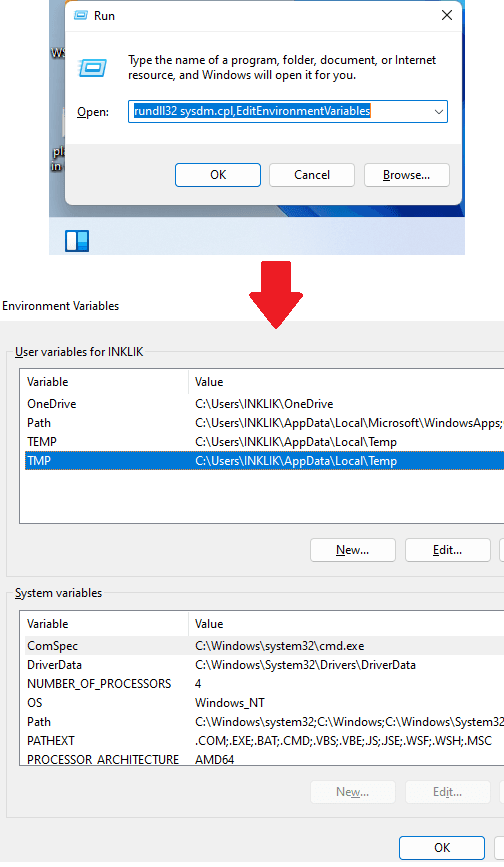Image resolution: width=504 pixels, height=867 pixels.
Task: Close the Run dialog with the X
Action: [447, 15]
